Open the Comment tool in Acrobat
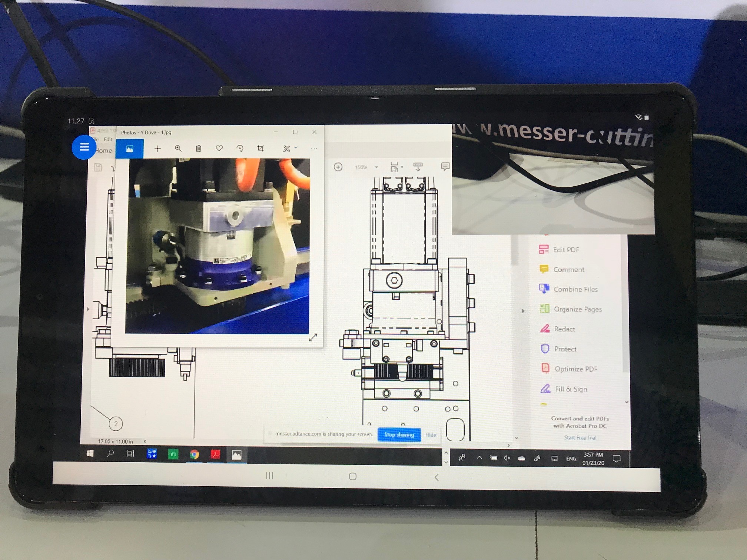This screenshot has height=560, width=747. tap(570, 269)
